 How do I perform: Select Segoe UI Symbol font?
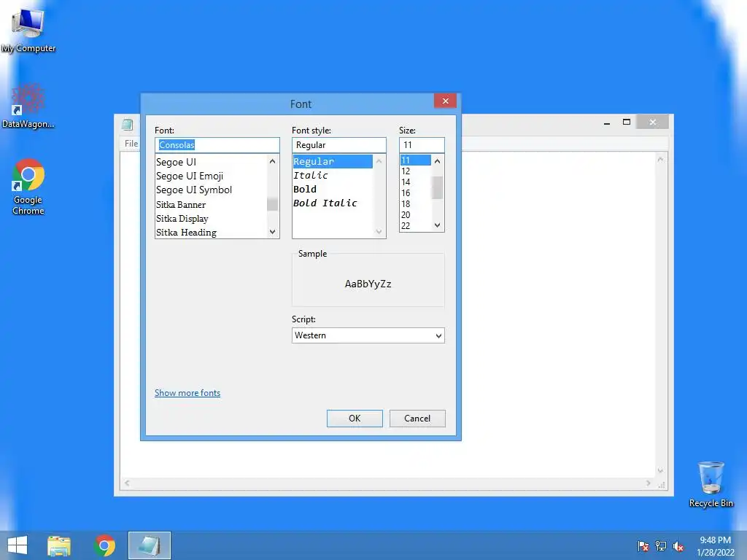pos(211,190)
